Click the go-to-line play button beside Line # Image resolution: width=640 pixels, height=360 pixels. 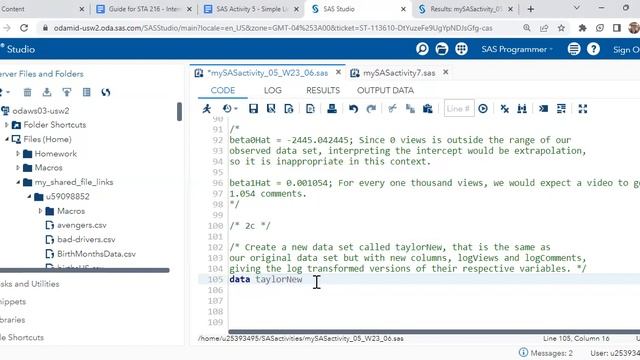point(483,109)
